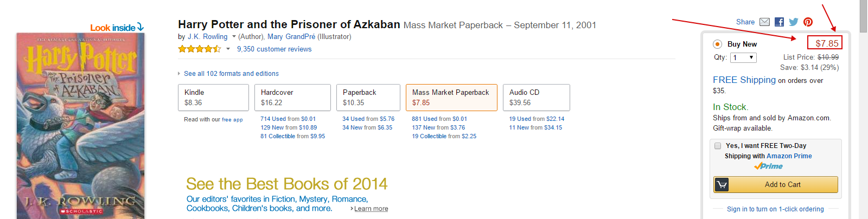This screenshot has width=868, height=219.
Task: Click the shopping cart icon on Add to Cart
Action: 722,185
